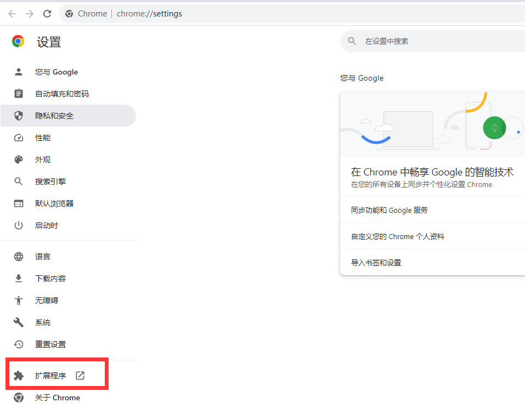
Task: Click the accessibility figure icon for 无障碍
Action: 19,300
